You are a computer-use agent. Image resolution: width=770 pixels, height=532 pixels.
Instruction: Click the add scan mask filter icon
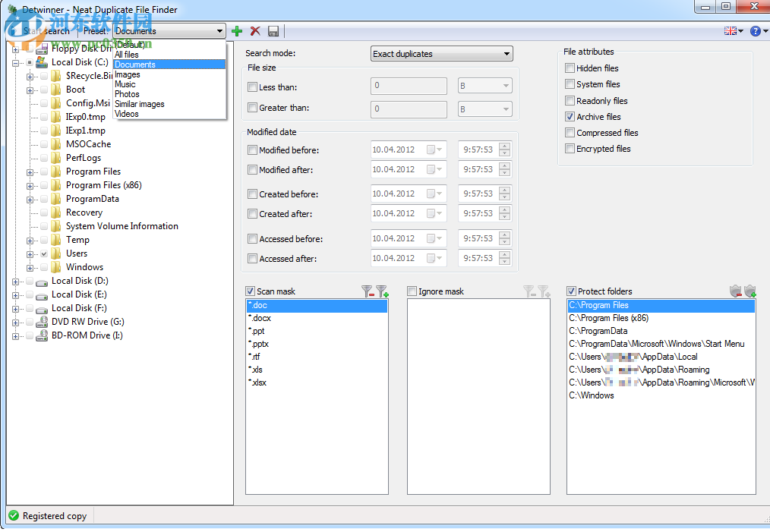pyautogui.click(x=382, y=291)
